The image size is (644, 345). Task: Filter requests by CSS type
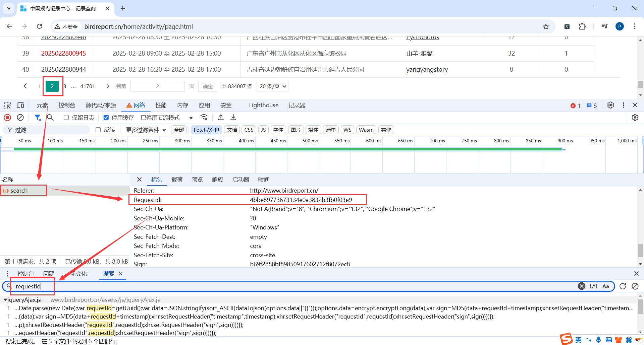(x=249, y=130)
